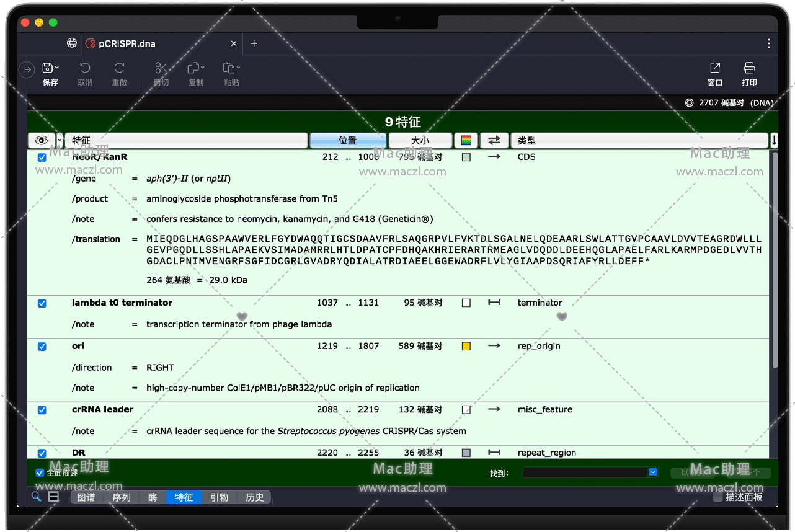Open the Copy (复制) dropdown arrow

204,68
